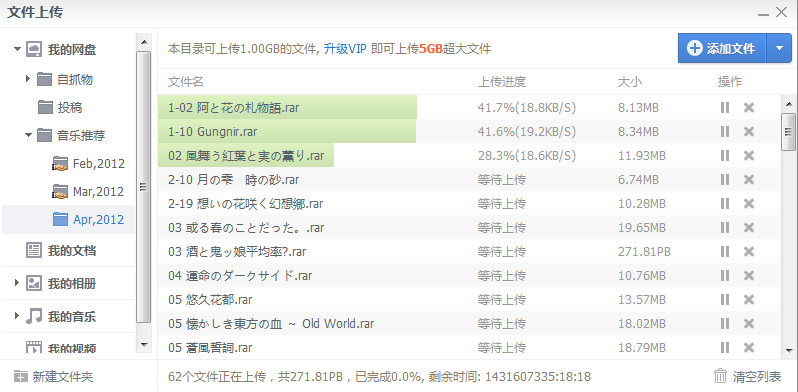Click progress bar of 1-10 Gungnir.rar
This screenshot has width=798, height=392.
point(287,131)
